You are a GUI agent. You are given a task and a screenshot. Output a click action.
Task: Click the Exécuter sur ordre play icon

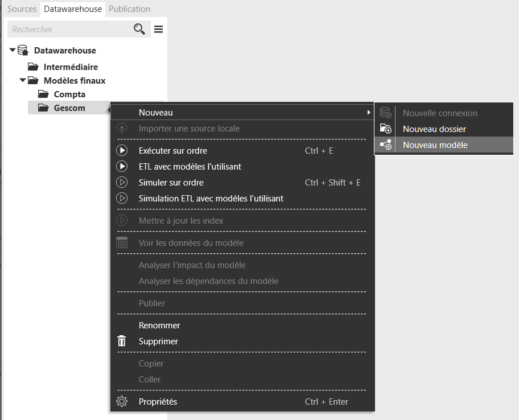click(x=122, y=151)
